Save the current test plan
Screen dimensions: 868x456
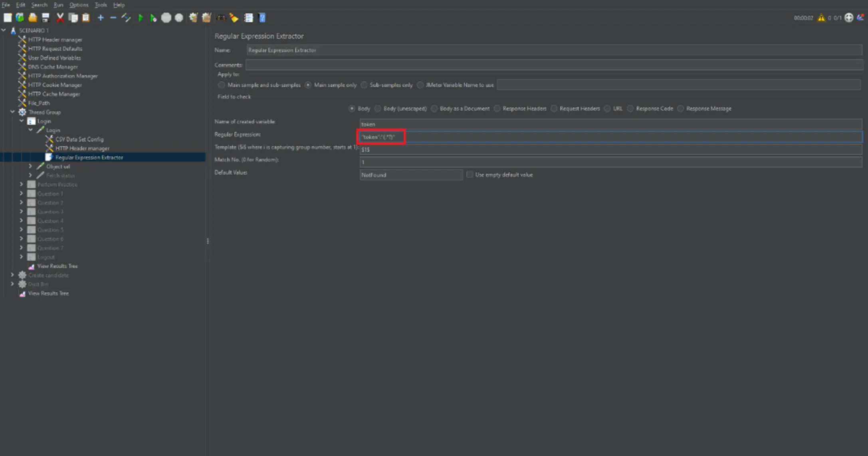tap(45, 18)
